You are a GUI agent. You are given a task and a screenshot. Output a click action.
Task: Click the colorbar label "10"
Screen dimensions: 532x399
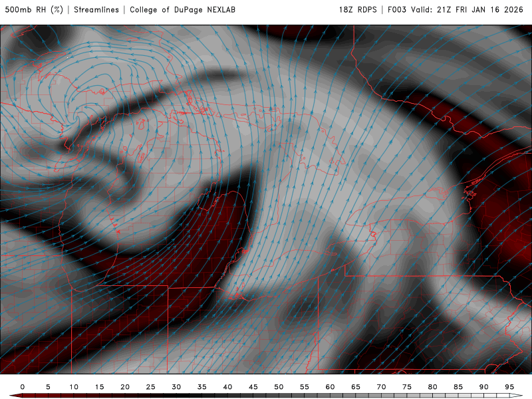coord(74,387)
